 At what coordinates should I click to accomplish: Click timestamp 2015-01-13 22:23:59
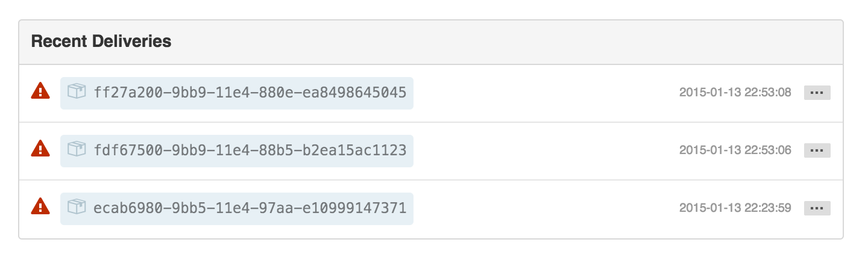tap(735, 208)
